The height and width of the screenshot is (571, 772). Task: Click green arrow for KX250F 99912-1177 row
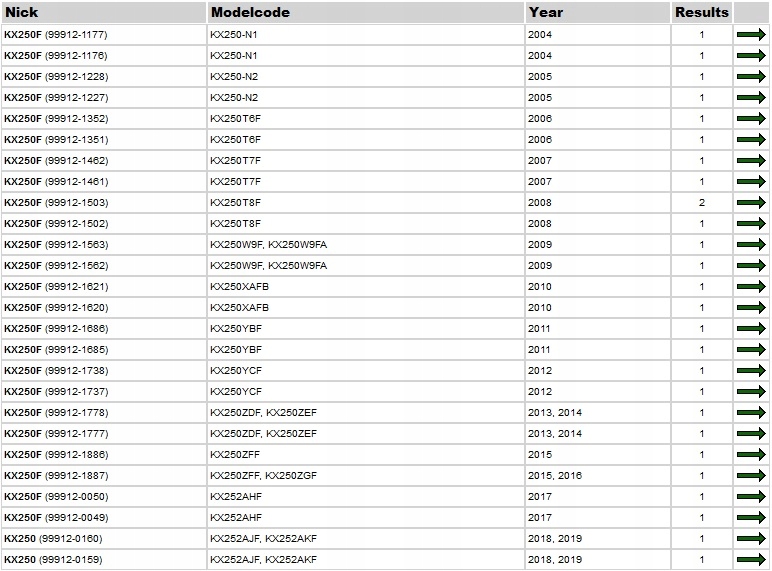pyautogui.click(x=751, y=34)
